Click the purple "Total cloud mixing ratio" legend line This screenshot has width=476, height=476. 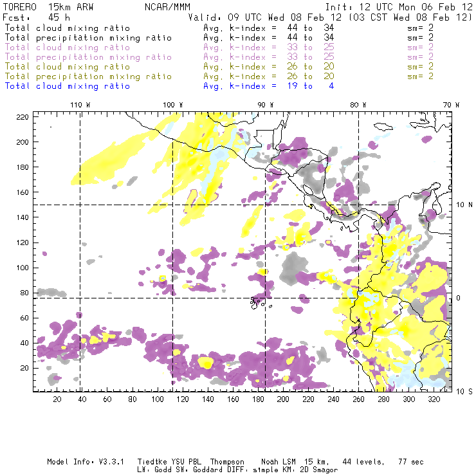tap(68, 48)
